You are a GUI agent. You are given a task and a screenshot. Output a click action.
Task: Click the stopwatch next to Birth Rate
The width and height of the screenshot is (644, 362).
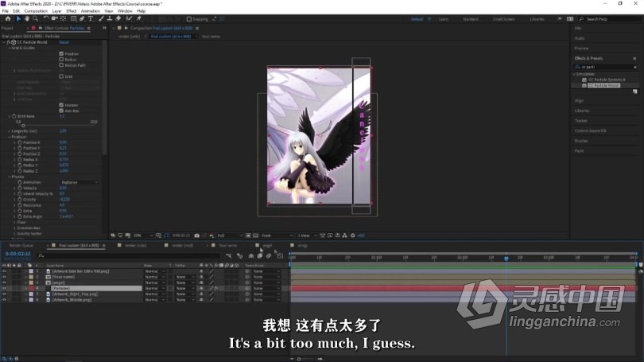click(x=14, y=116)
